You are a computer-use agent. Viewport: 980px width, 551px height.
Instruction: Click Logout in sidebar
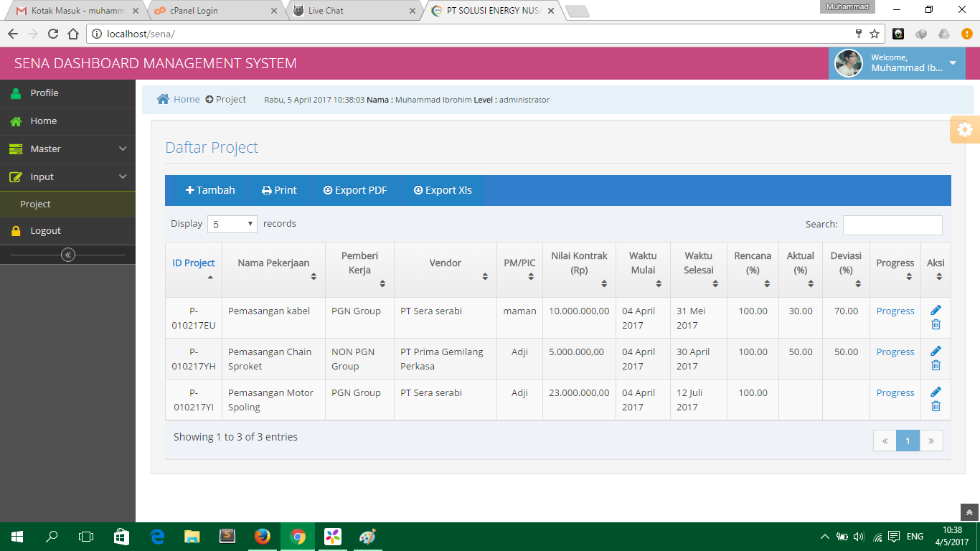click(67, 230)
